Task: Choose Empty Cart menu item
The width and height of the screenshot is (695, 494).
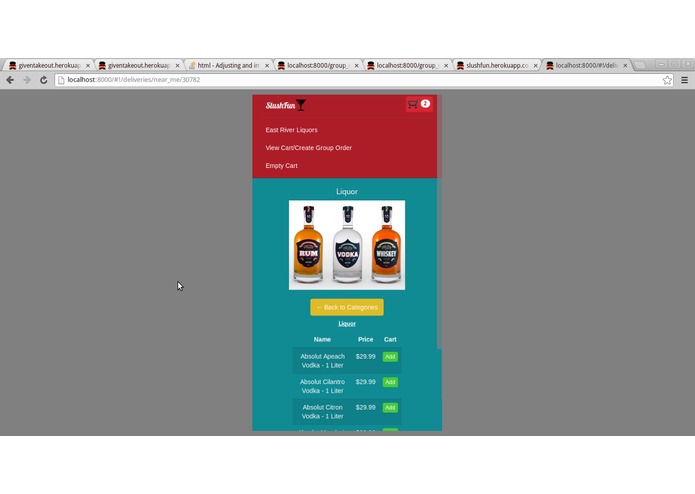Action: (x=281, y=165)
